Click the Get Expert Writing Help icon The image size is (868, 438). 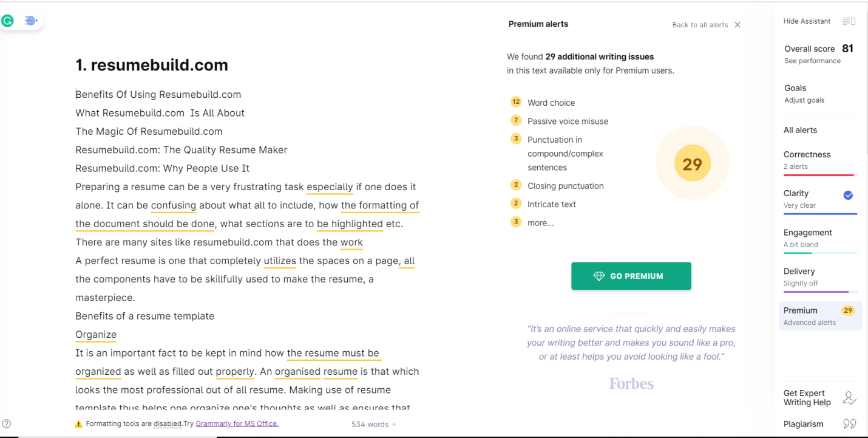849,398
